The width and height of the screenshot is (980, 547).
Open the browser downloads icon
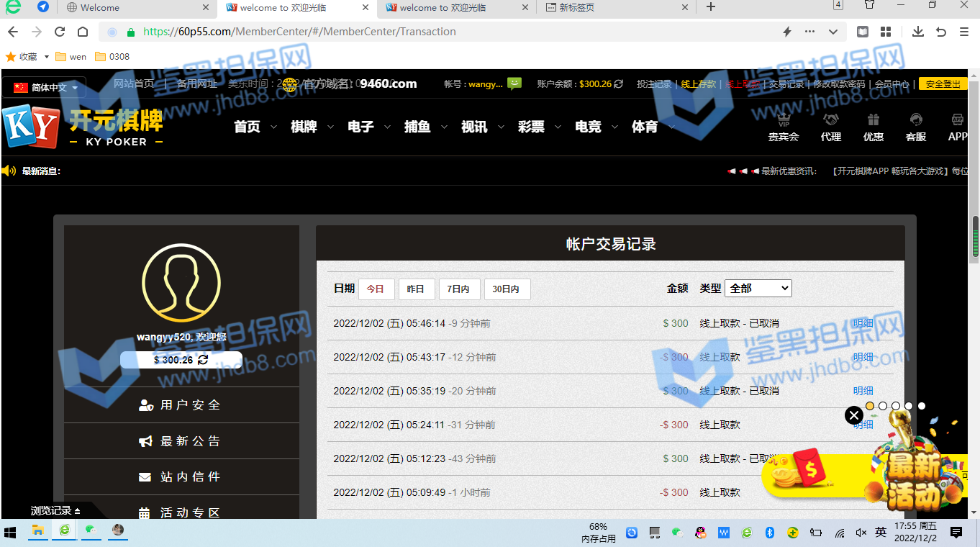(x=917, y=32)
